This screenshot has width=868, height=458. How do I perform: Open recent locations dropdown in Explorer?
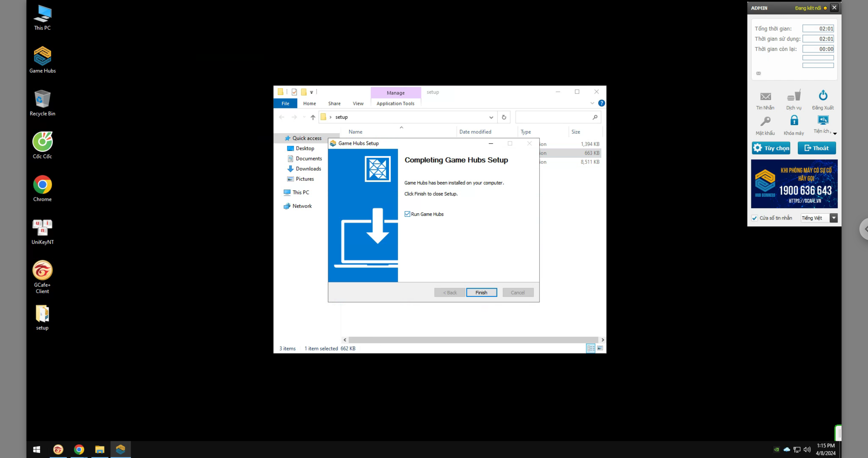304,117
